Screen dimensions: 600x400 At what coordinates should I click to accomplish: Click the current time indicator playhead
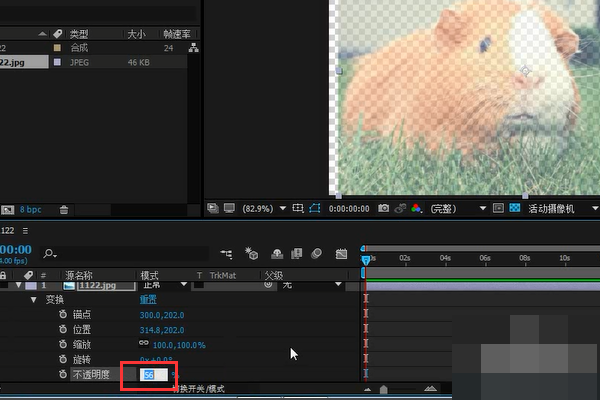coord(365,260)
